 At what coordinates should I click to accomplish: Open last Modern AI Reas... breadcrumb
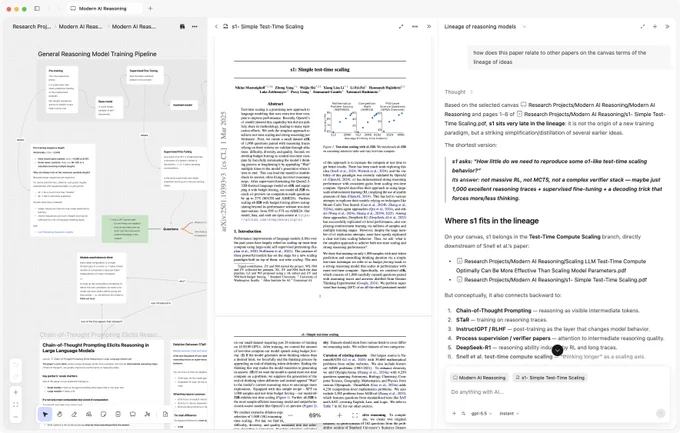[134, 26]
